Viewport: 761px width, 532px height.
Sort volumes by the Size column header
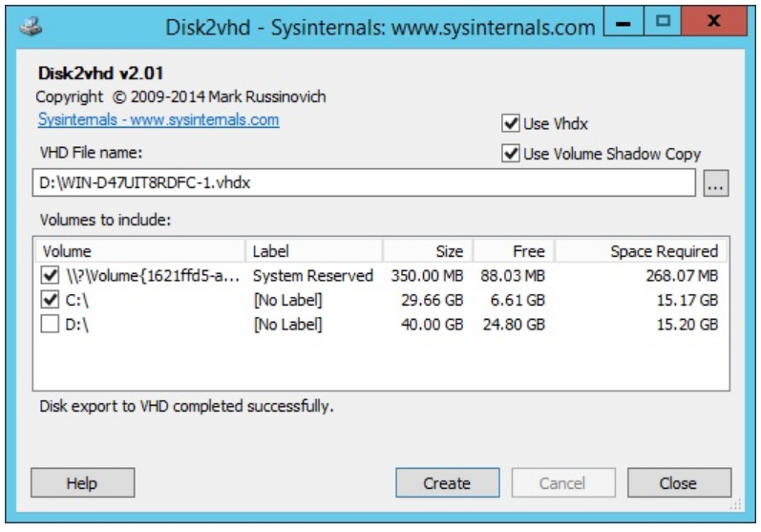point(428,251)
